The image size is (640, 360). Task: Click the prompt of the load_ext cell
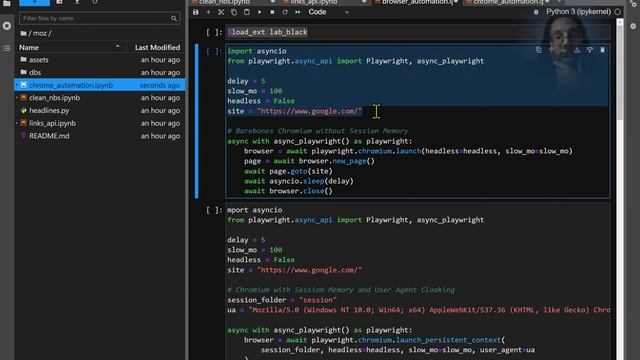(214, 32)
